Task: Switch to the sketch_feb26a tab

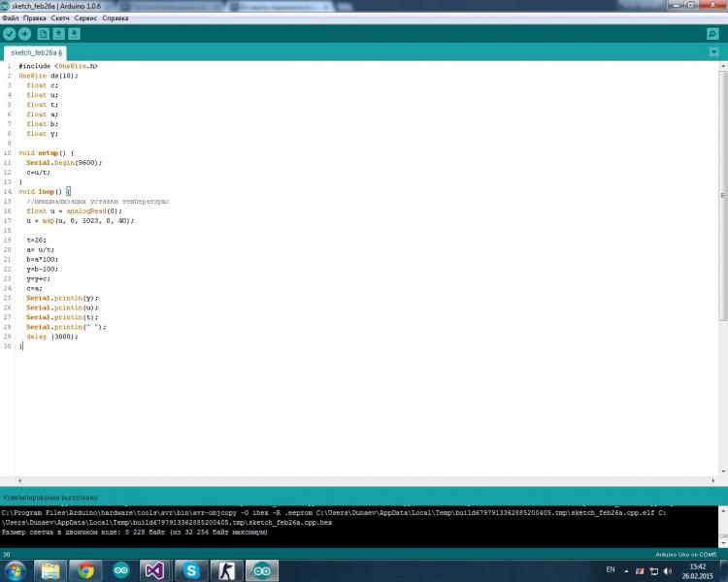Action: (x=35, y=52)
